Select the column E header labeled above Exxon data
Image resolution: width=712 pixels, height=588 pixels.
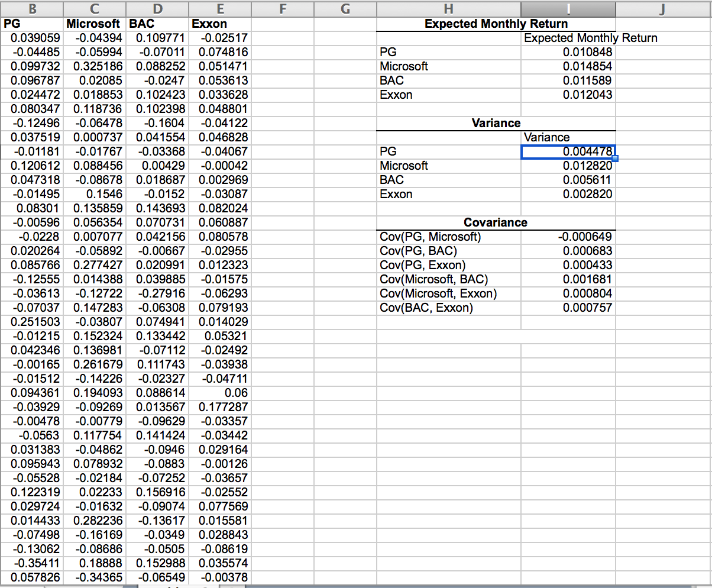[221, 9]
